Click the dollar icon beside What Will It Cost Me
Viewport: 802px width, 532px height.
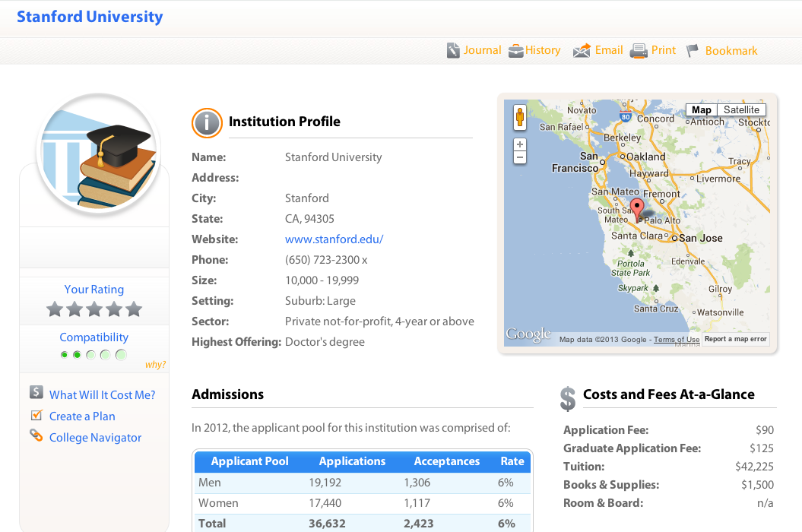(36, 393)
